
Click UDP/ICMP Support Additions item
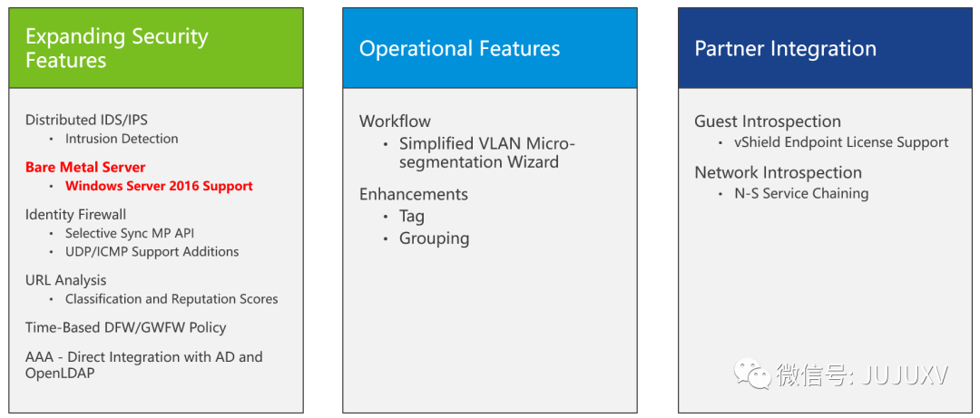tap(152, 251)
